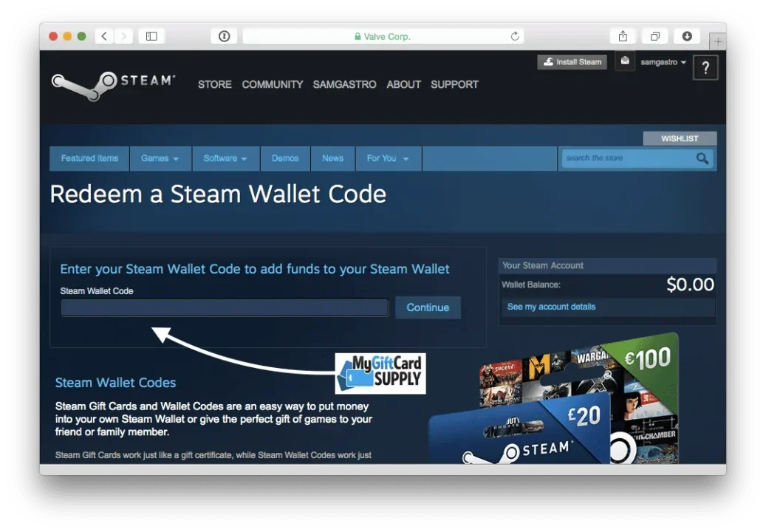Image resolution: width=766 pixels, height=532 pixels.
Task: Open the Safari downloads icon
Action: pyautogui.click(x=687, y=36)
